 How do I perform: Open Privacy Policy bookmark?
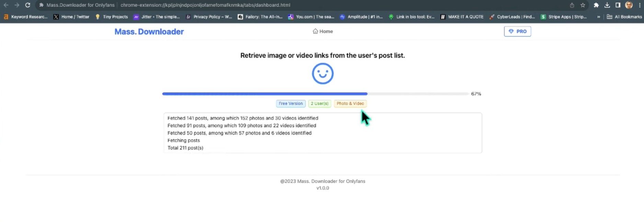209,17
